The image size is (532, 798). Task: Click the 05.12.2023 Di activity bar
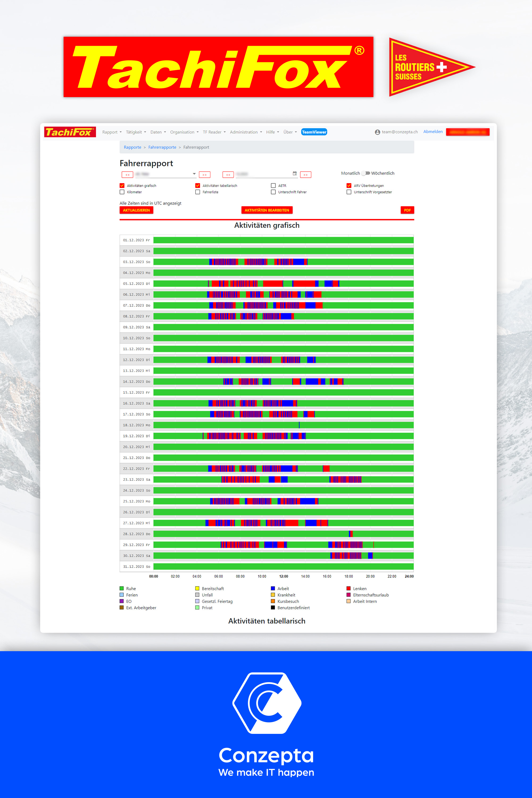tap(283, 284)
